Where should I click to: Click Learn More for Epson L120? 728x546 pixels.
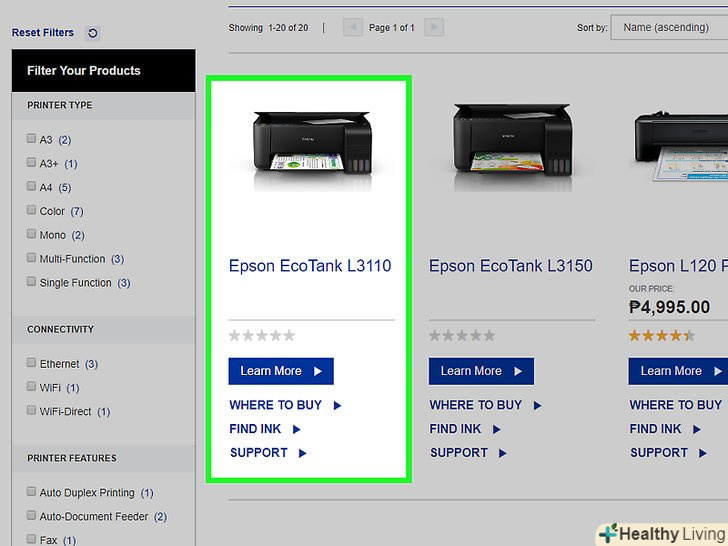[x=678, y=371]
